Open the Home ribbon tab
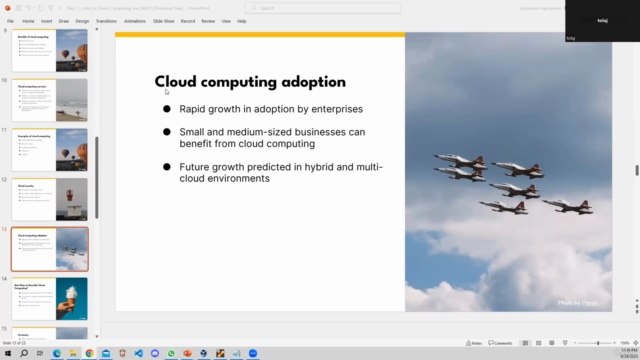Screen dimensions: 640x360 [28, 21]
